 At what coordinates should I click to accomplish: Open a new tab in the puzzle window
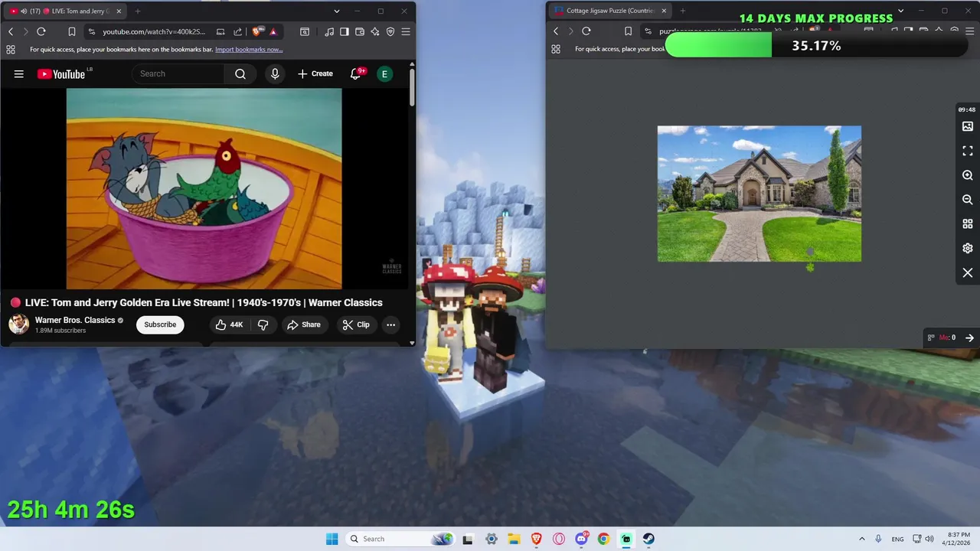point(683,11)
